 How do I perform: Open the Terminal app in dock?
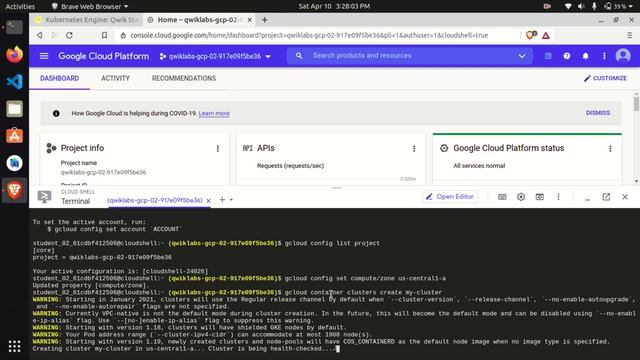coord(14,27)
